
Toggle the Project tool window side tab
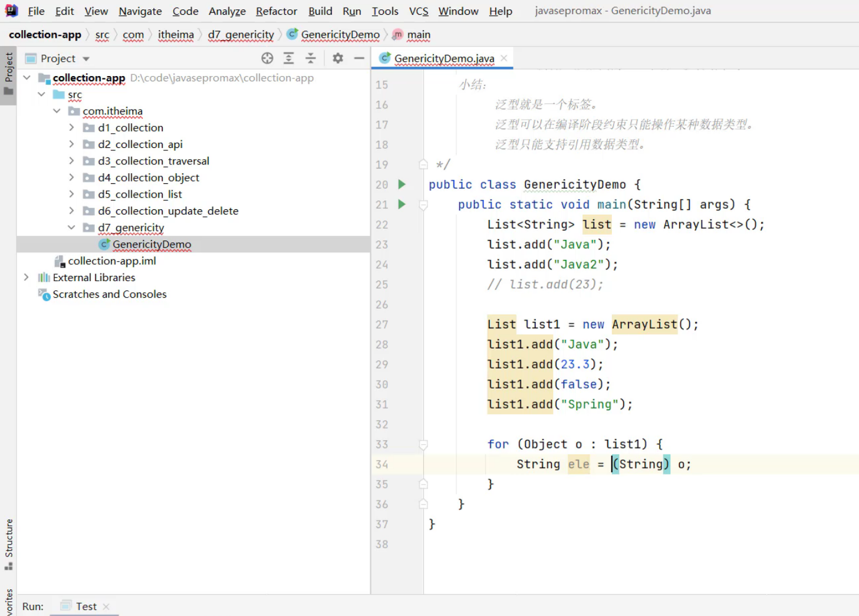coord(8,75)
